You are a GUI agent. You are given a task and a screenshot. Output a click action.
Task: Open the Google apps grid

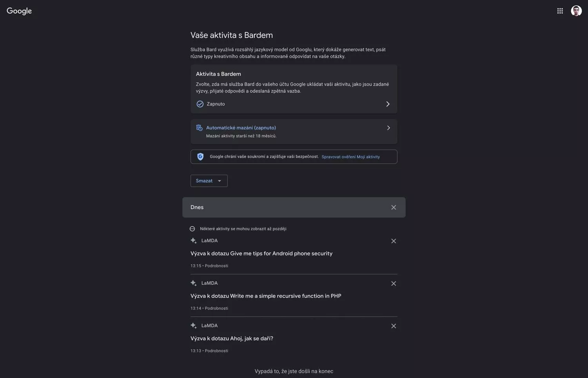tap(560, 11)
